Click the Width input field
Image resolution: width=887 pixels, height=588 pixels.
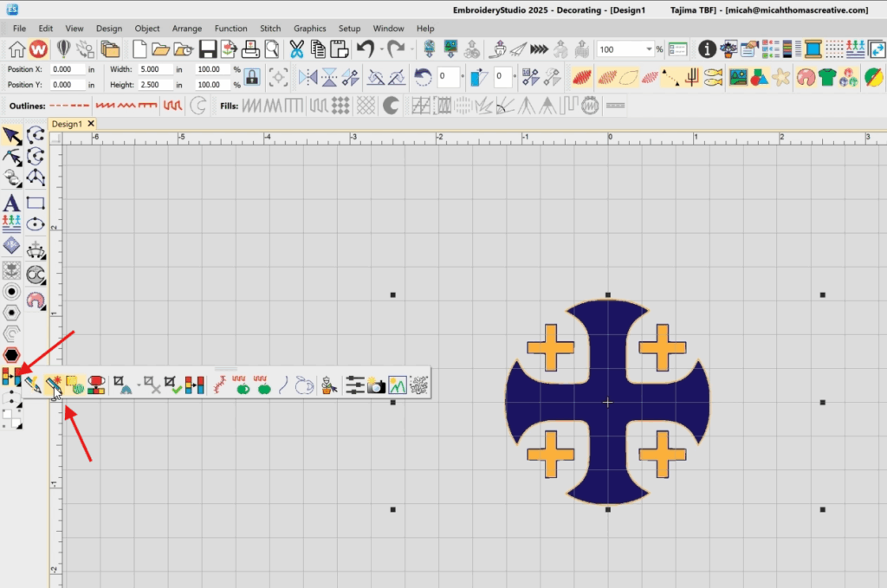tap(154, 68)
